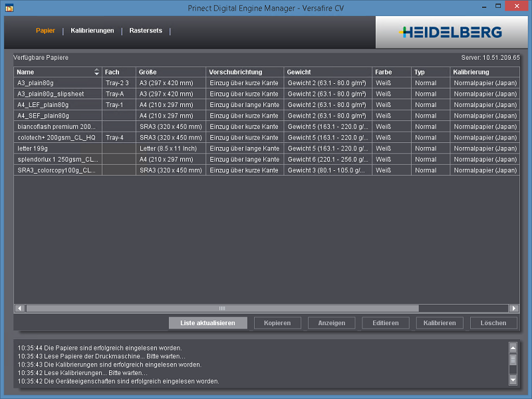
Task: Click the application icon in the title bar
Action: 9,8
